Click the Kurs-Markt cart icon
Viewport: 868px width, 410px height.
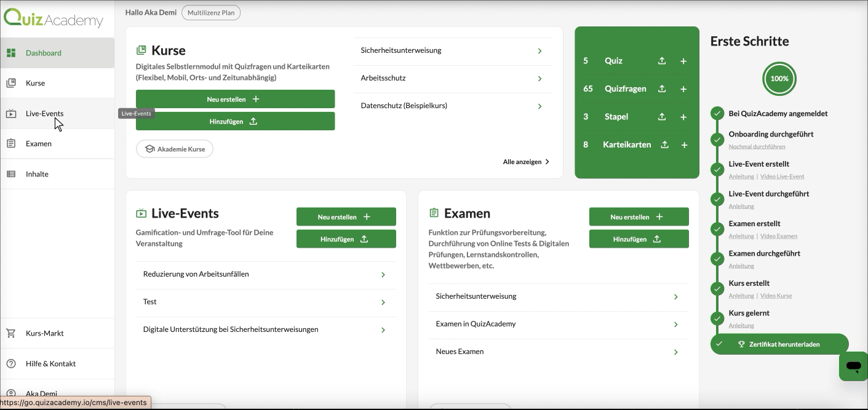[x=11, y=333]
